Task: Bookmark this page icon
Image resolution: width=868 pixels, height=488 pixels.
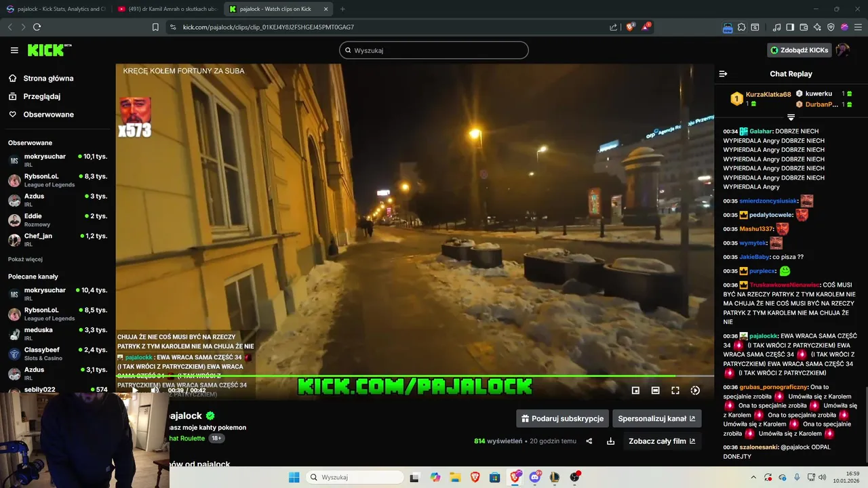Action: [155, 27]
